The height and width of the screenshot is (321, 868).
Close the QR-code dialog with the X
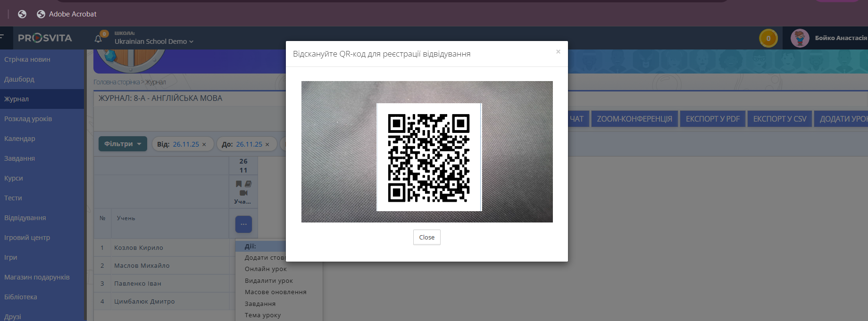coord(558,52)
